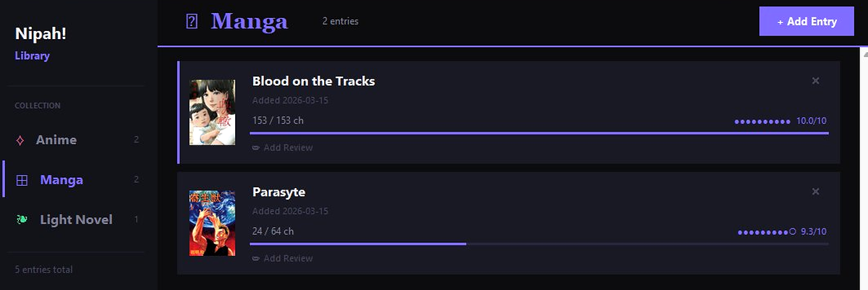This screenshot has width=868, height=290.
Task: Click pencil icon for Blood on the Tracks review
Action: [x=256, y=148]
